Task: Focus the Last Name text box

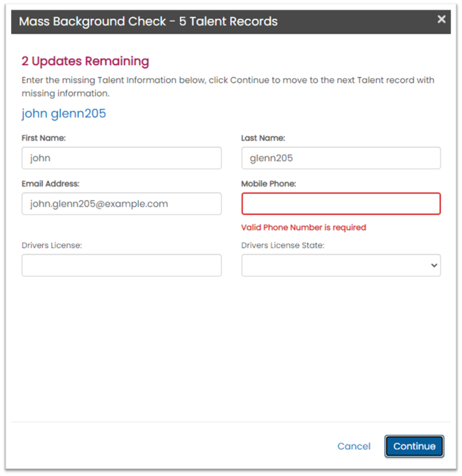Action: [x=341, y=158]
